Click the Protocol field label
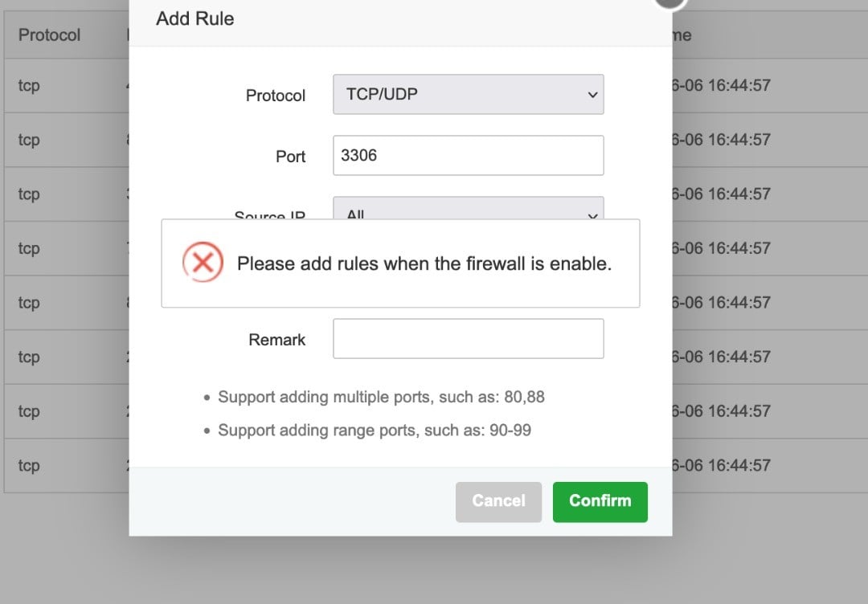The width and height of the screenshot is (868, 604). (x=276, y=96)
